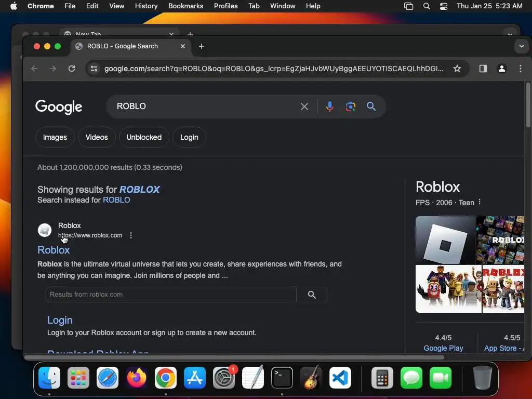Launch Safari from the Dock

point(108,378)
